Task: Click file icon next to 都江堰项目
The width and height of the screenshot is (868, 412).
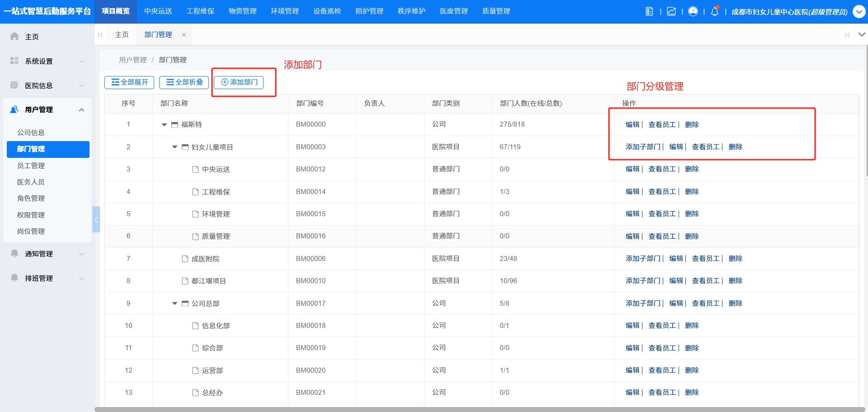Action: (x=185, y=281)
